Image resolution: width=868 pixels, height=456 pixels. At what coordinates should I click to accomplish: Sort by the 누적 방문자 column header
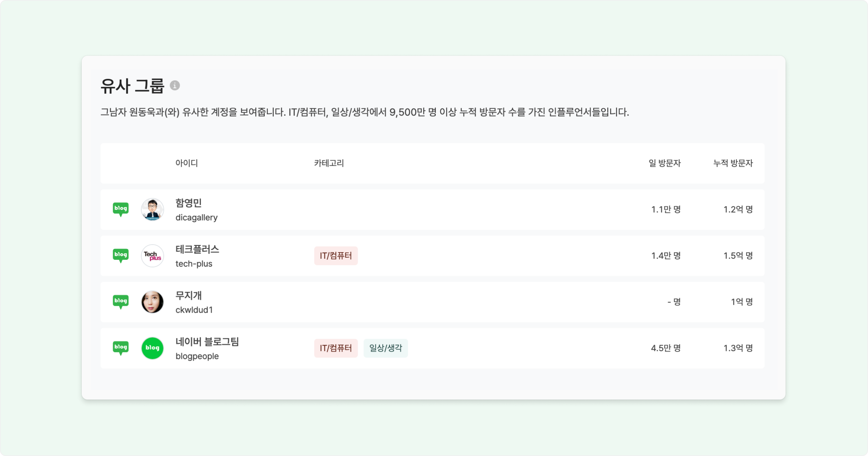(x=733, y=163)
